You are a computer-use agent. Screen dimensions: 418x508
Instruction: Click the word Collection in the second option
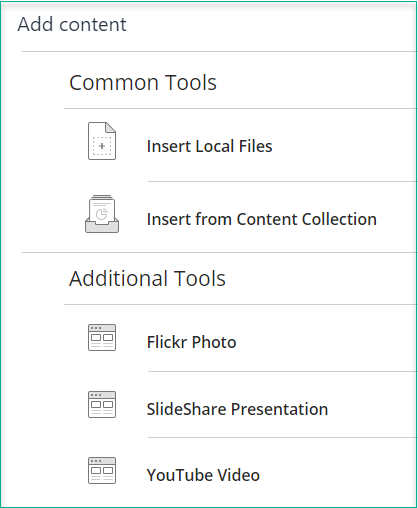click(339, 219)
